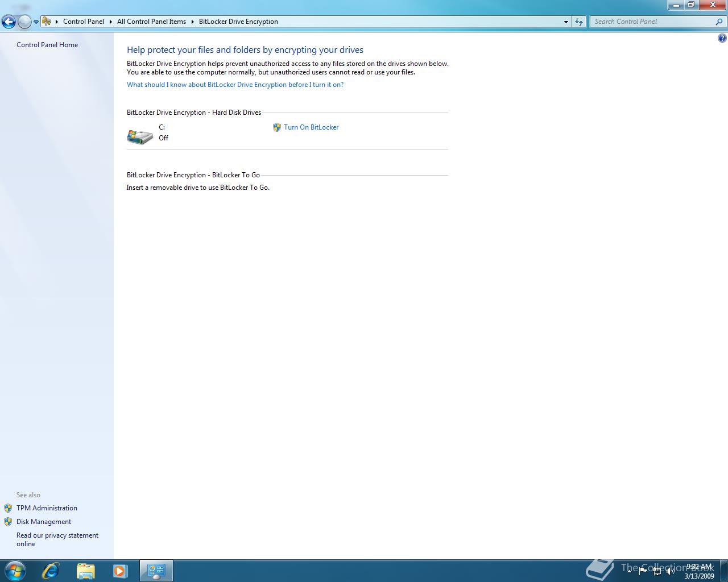Select All Control Panel Items breadcrumb
Image resolution: width=728 pixels, height=582 pixels.
(x=151, y=22)
